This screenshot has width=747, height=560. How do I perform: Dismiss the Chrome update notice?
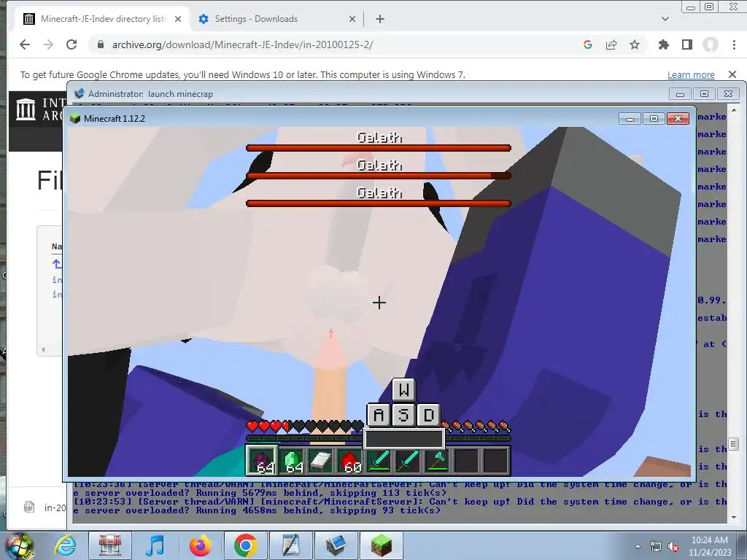pos(732,74)
